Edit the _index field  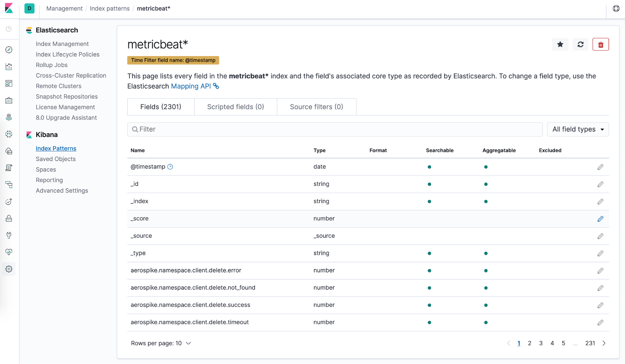click(601, 201)
